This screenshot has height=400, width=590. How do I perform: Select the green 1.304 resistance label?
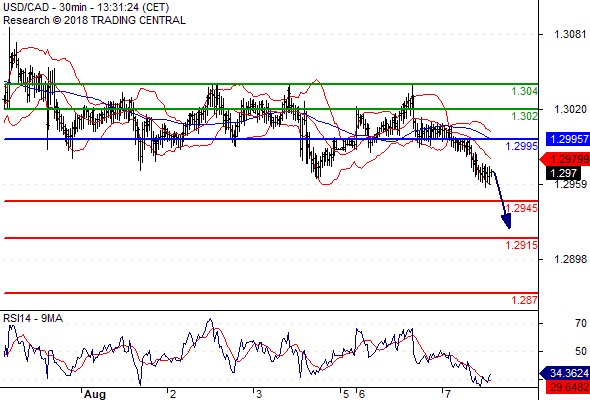[x=525, y=91]
